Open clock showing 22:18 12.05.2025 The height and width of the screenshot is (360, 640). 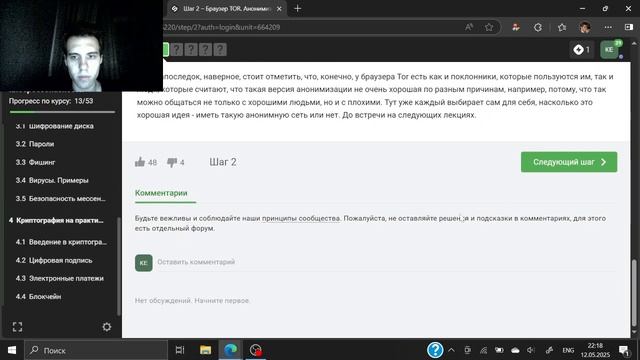coord(595,350)
